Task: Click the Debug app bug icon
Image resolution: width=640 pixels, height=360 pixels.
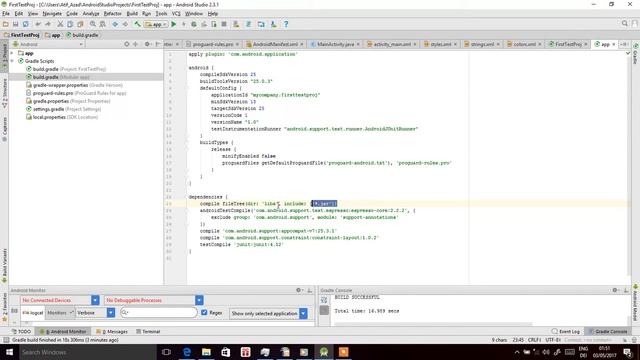Action: (194, 24)
